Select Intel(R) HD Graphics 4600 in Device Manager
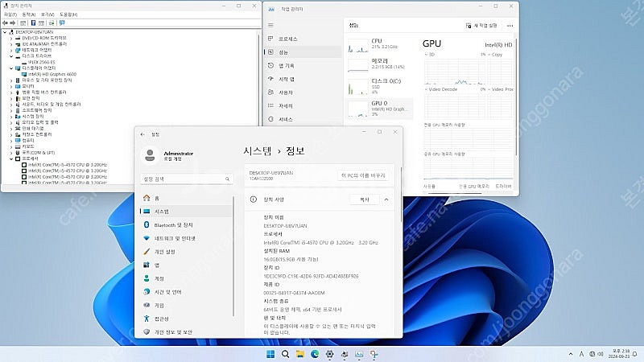The width and height of the screenshot is (644, 362). tap(52, 74)
